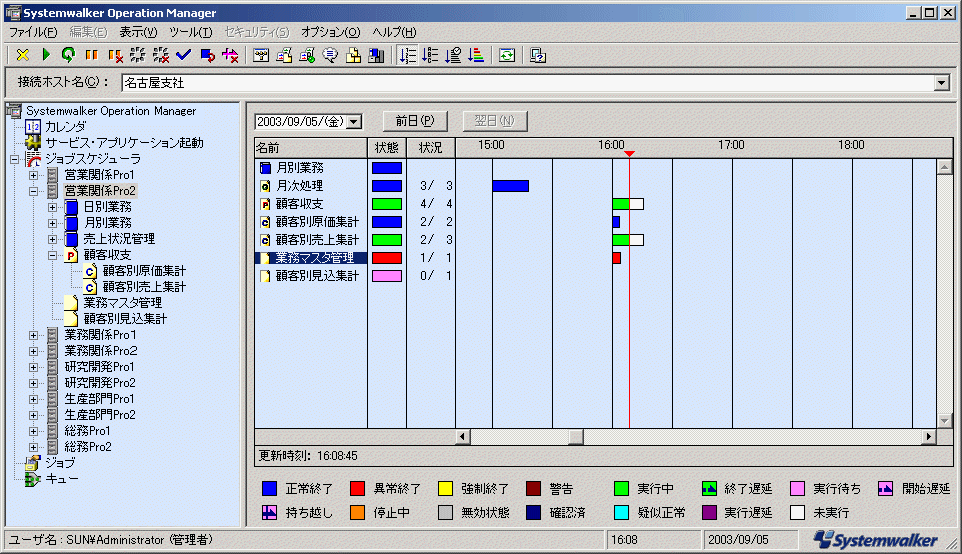Expand the 総務Pro1 tree node

[x=34, y=431]
